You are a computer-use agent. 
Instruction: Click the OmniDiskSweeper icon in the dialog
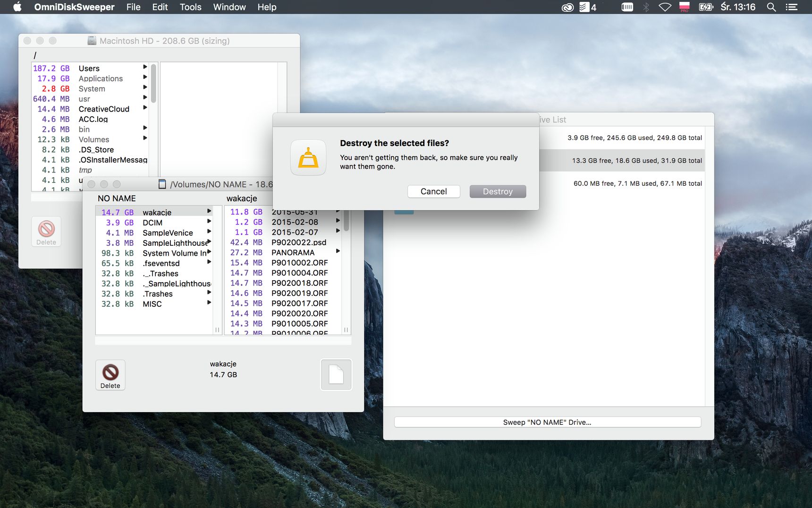coord(308,158)
